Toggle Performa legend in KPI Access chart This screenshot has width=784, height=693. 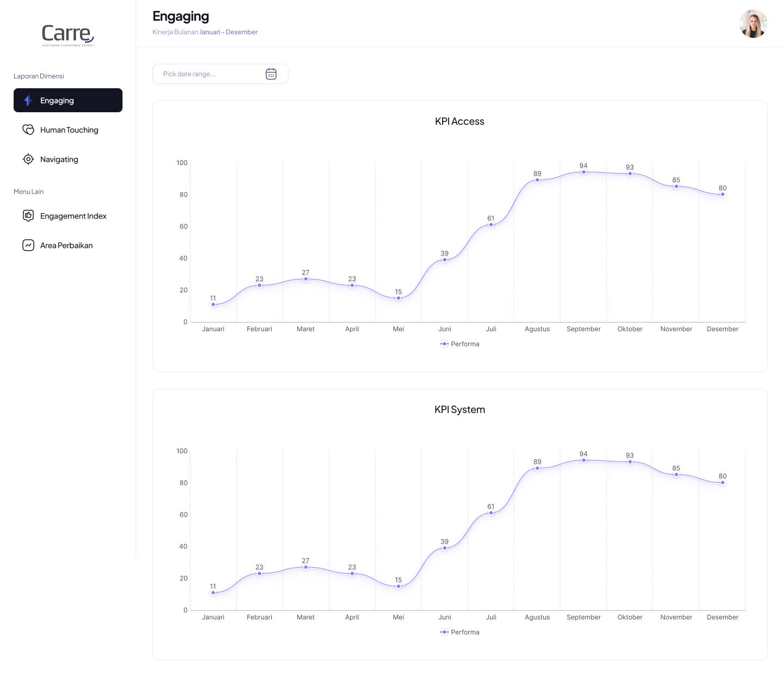pos(460,344)
